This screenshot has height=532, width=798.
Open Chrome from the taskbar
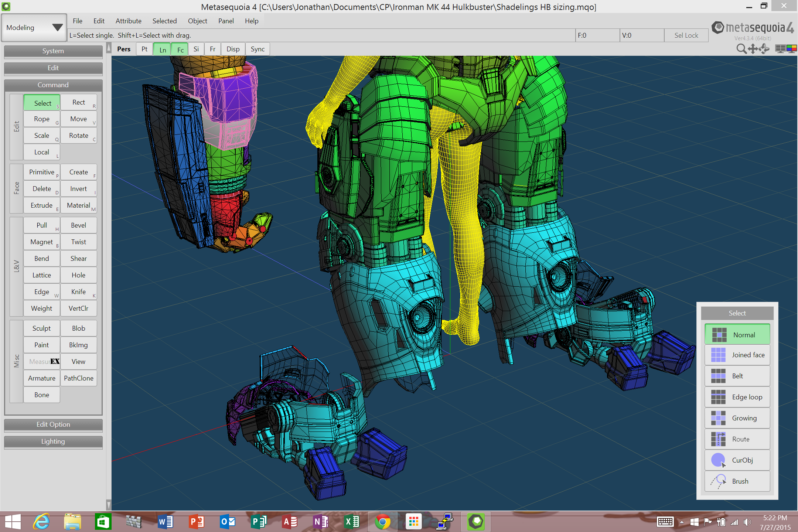pyautogui.click(x=383, y=522)
